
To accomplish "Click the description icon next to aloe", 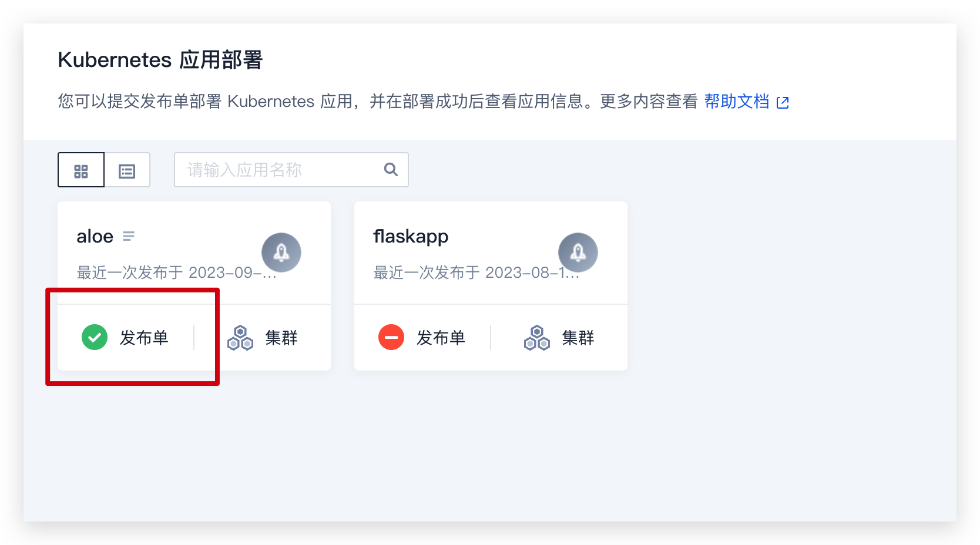I will (x=129, y=236).
